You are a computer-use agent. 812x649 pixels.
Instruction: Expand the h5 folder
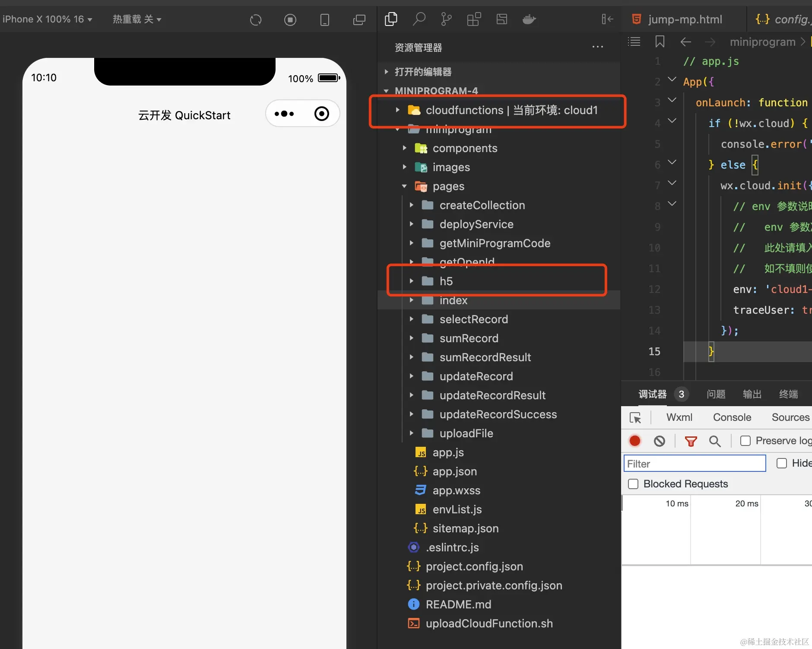click(x=411, y=281)
